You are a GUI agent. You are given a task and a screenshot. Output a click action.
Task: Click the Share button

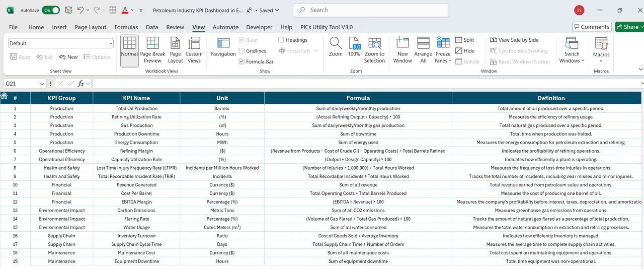[627, 27]
